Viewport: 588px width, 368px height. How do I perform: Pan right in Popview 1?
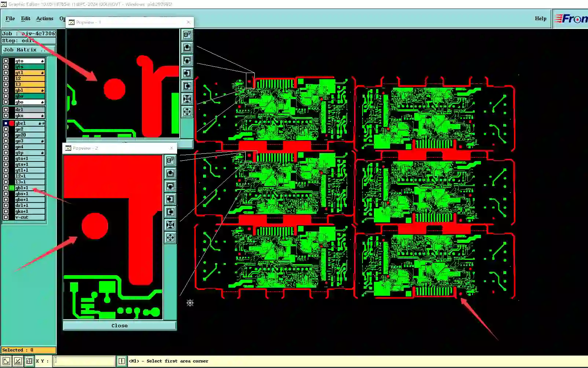[187, 86]
